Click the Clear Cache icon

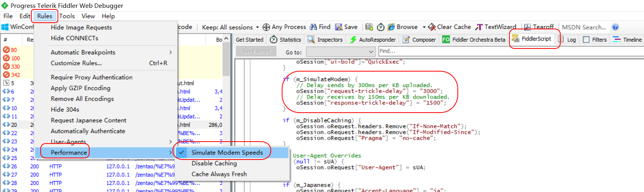432,27
